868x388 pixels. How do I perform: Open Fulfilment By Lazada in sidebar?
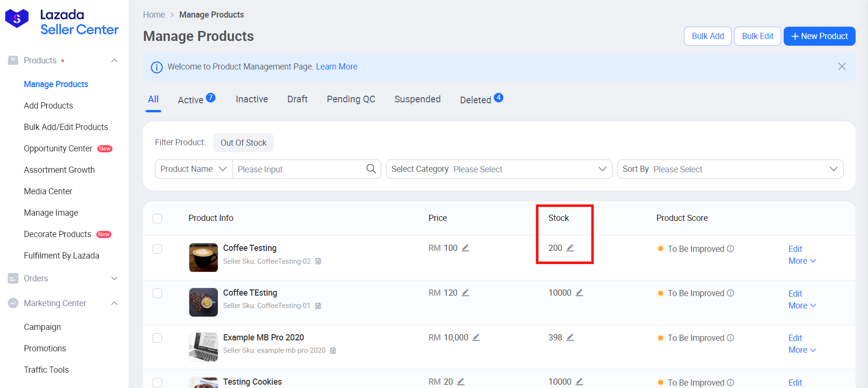(61, 256)
